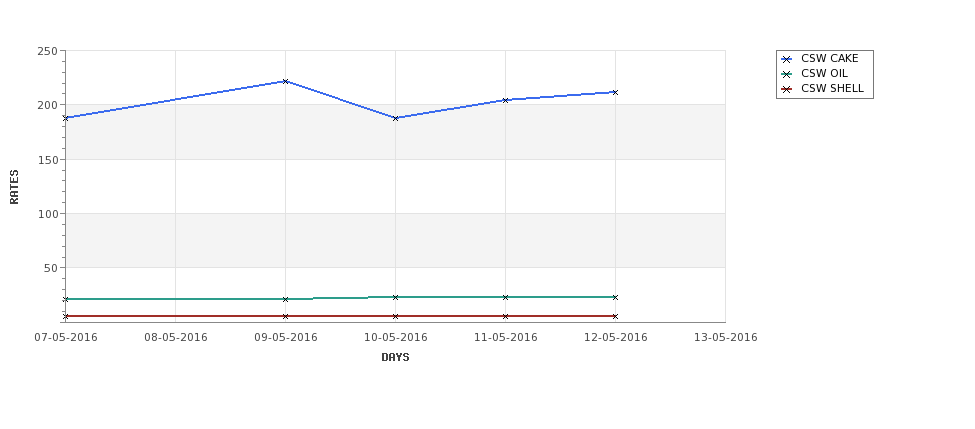Click CSW SHELL data point on 11-05-2016
Viewport: 975px width, 429px height.
click(x=506, y=316)
